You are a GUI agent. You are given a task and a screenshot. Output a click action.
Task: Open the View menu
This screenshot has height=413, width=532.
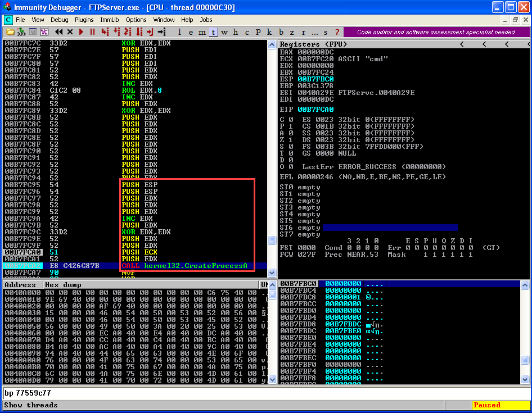pos(38,20)
